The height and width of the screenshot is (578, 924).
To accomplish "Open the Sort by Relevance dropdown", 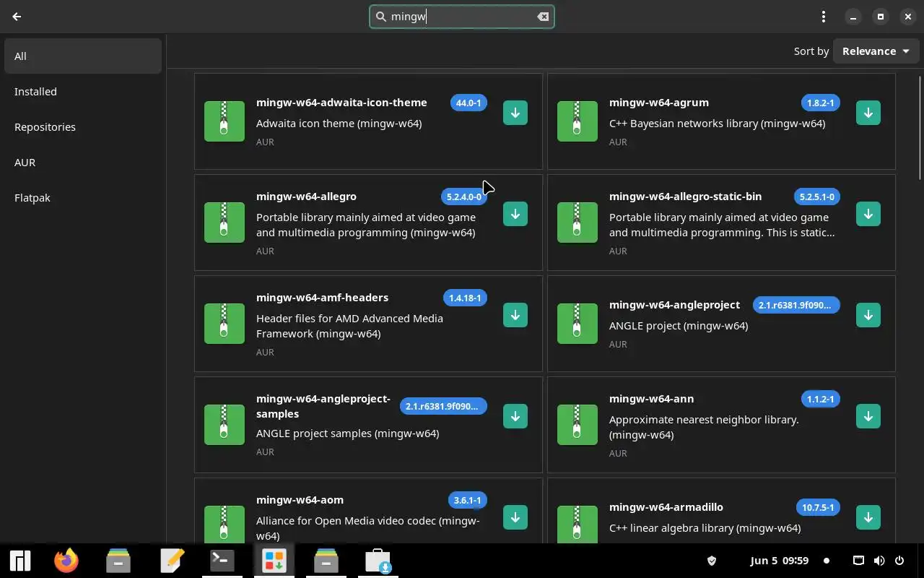I will [x=876, y=51].
